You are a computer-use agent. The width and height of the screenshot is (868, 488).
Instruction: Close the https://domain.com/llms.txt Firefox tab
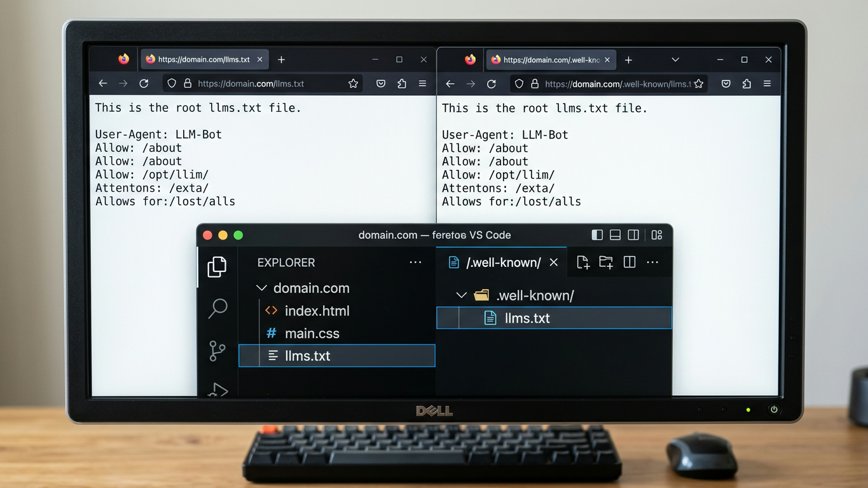pos(259,60)
